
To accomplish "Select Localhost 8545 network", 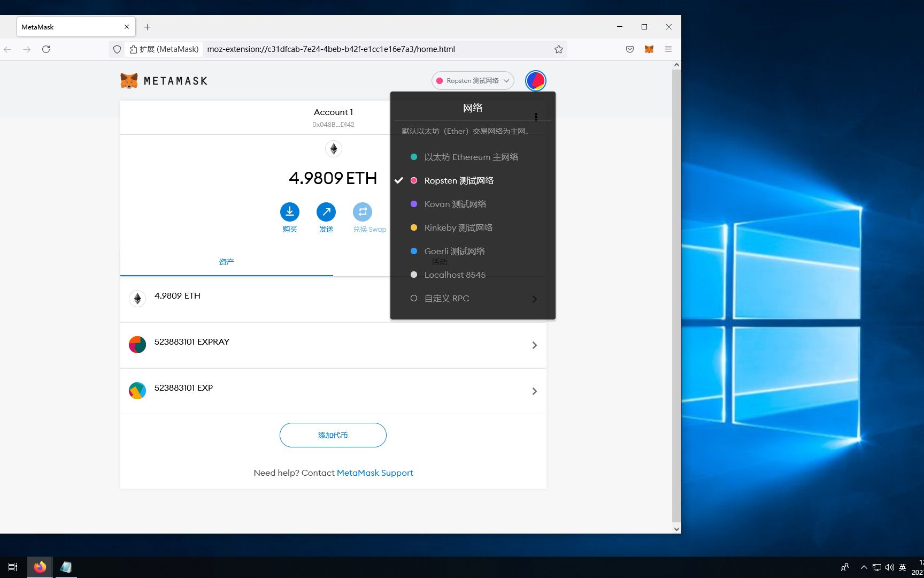I will (473, 275).
